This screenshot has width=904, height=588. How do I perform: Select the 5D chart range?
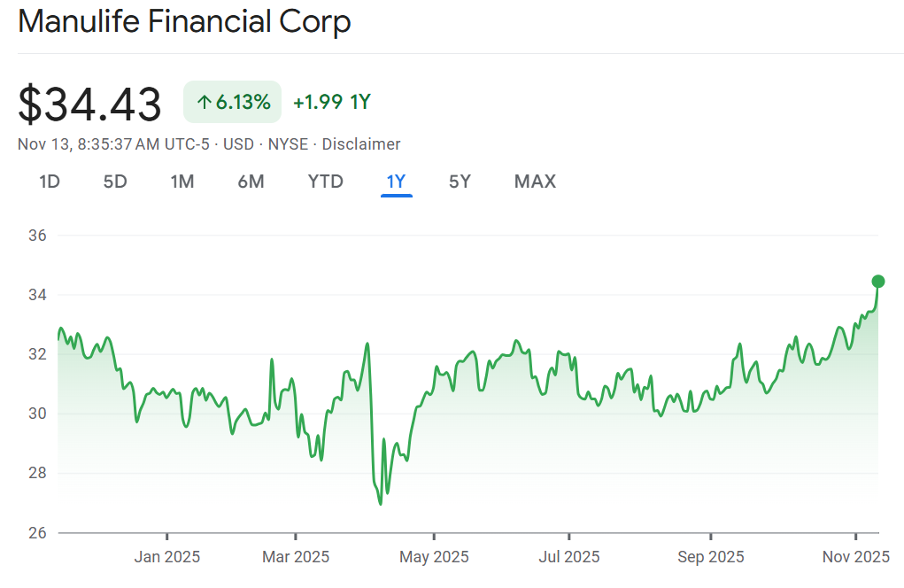pyautogui.click(x=115, y=182)
